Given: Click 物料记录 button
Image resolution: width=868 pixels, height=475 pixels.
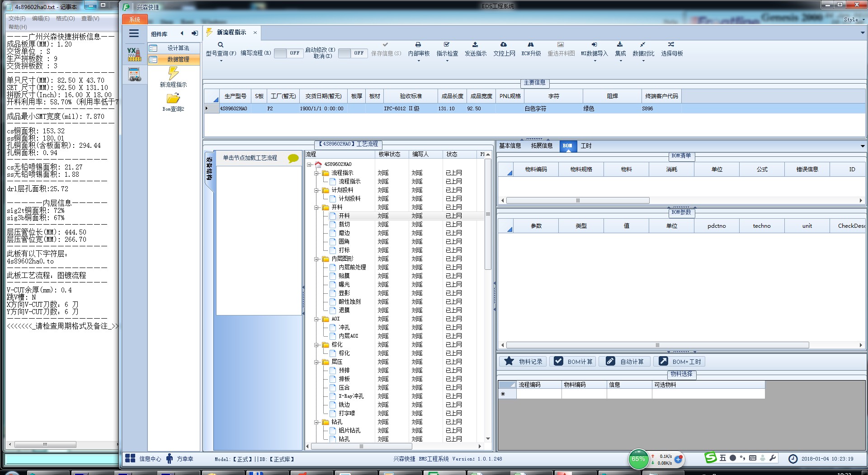Looking at the screenshot, I should (x=523, y=361).
